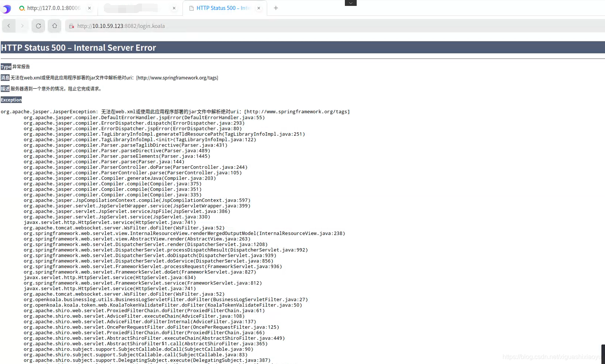Image resolution: width=605 pixels, height=364 pixels.
Task: Focus the address bar with login.koala URL
Action: 335,26
